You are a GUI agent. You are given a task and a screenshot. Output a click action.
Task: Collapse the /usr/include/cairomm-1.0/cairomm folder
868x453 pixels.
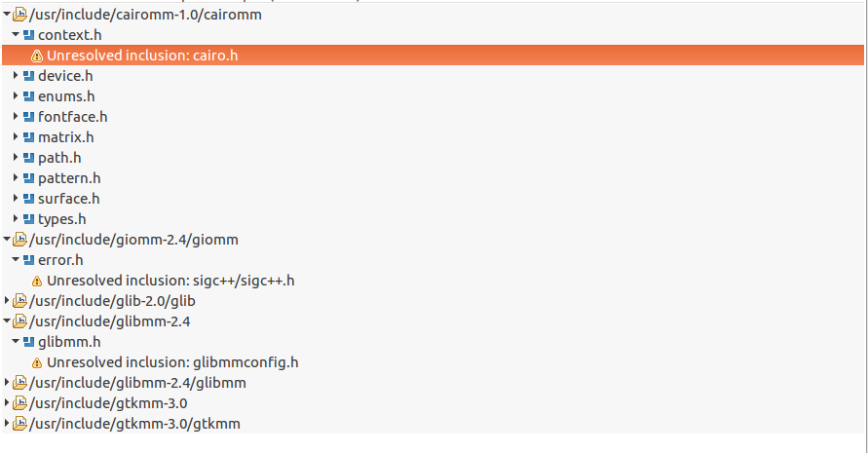tap(7, 14)
